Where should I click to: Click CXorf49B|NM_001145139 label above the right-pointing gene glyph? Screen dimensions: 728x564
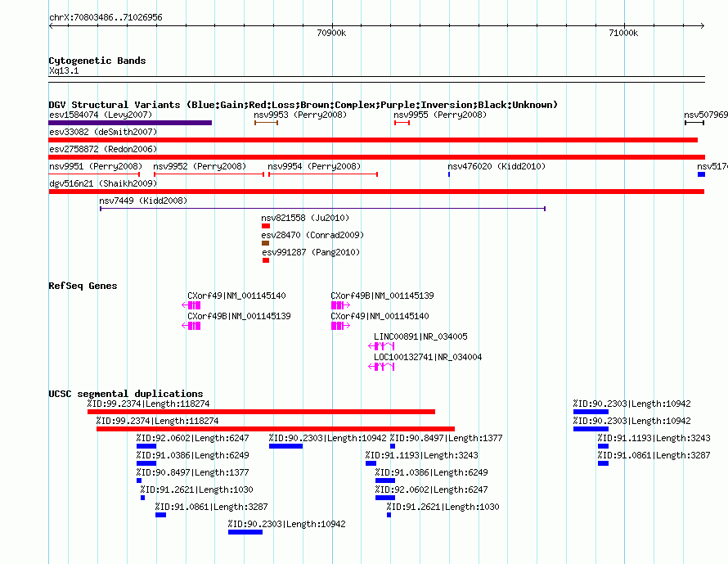tap(382, 296)
